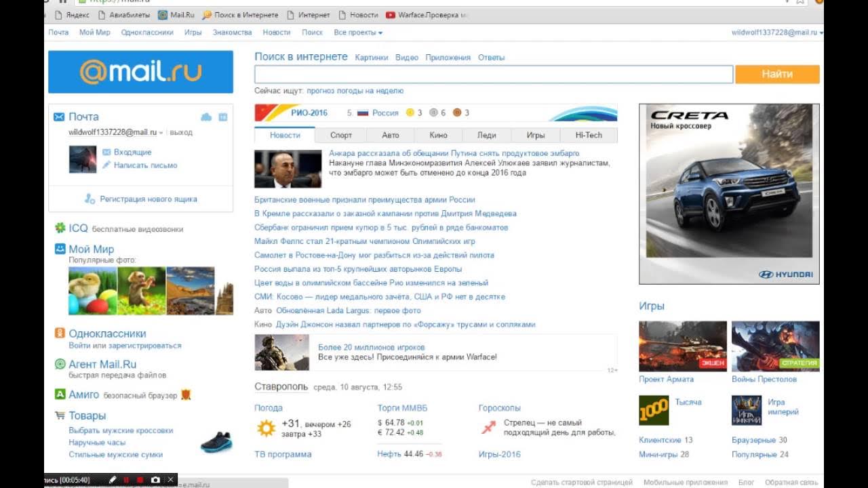Click the orange Одноклассники icon
This screenshot has width=868, height=488.
[x=60, y=333]
